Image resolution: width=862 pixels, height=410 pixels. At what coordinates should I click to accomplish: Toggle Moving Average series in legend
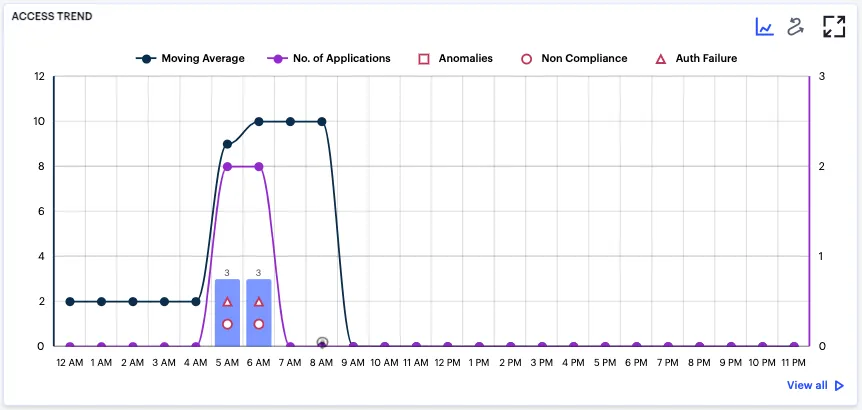[x=190, y=58]
